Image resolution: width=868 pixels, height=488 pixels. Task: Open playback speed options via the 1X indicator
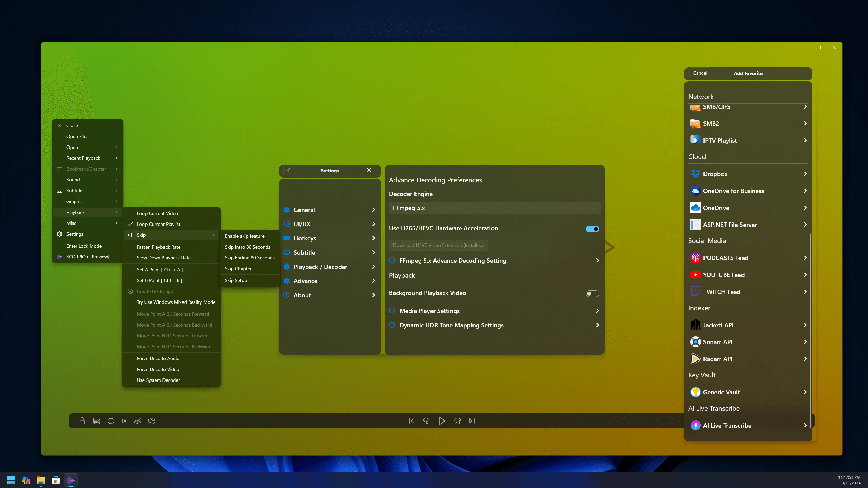tap(123, 421)
